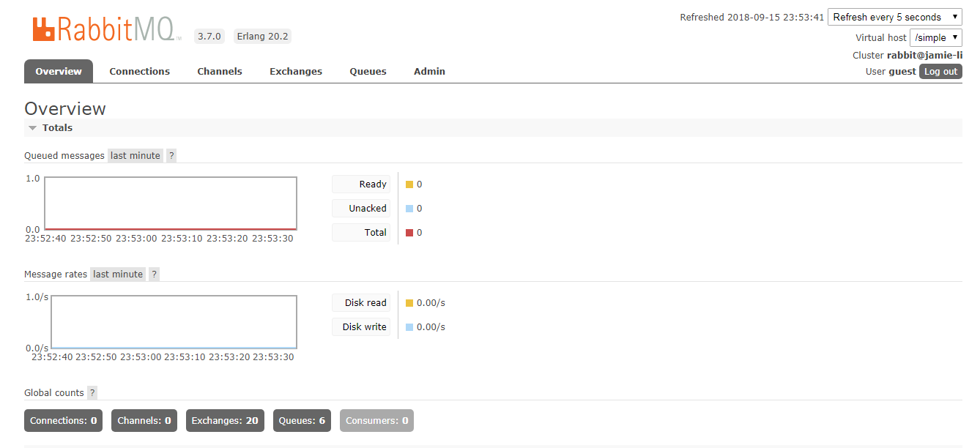Open help for Queued messages
Screen dimensions: 980x448
click(171, 155)
